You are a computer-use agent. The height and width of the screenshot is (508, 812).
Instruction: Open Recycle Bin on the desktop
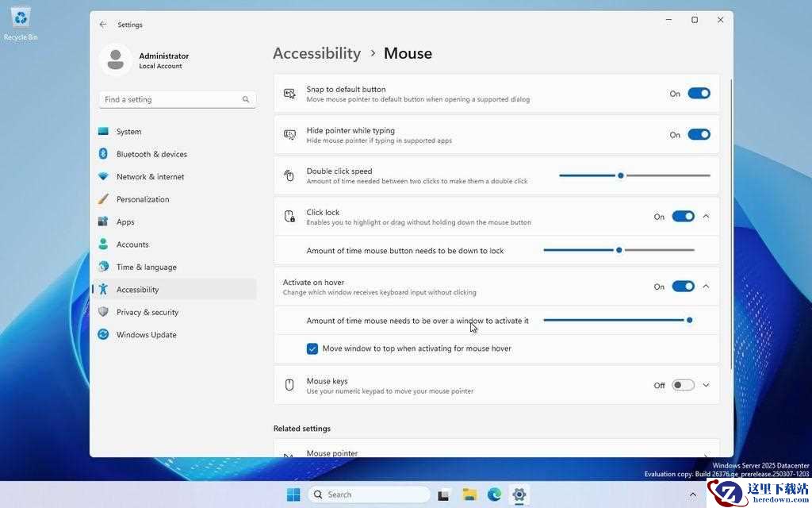click(21, 23)
